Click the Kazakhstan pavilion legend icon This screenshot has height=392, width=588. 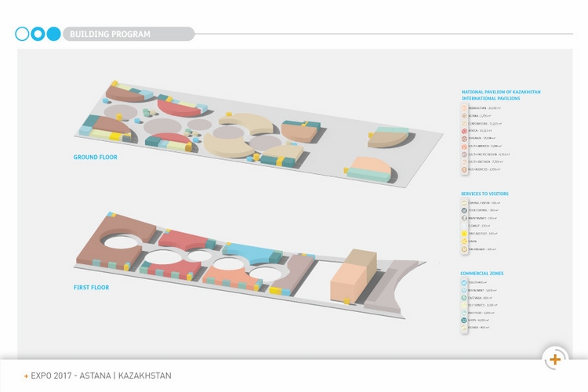coord(464,108)
